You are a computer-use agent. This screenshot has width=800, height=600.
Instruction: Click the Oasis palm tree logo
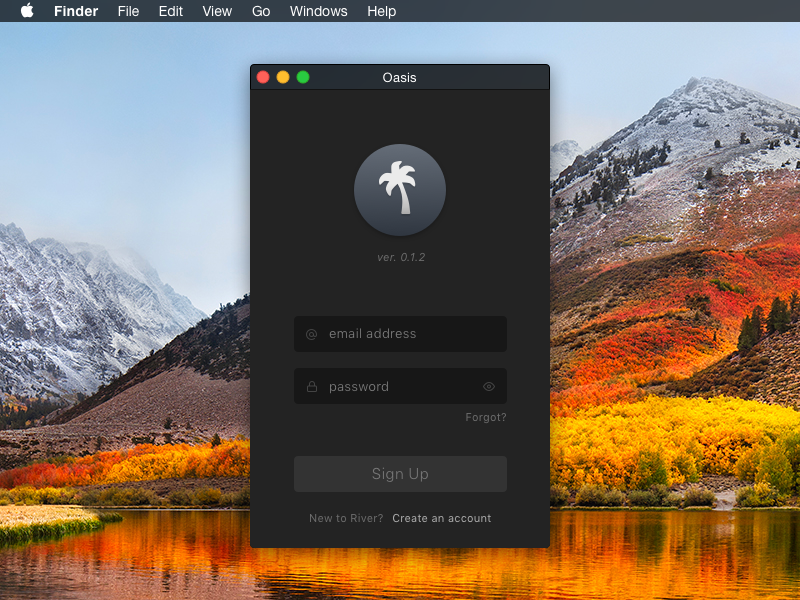(400, 190)
